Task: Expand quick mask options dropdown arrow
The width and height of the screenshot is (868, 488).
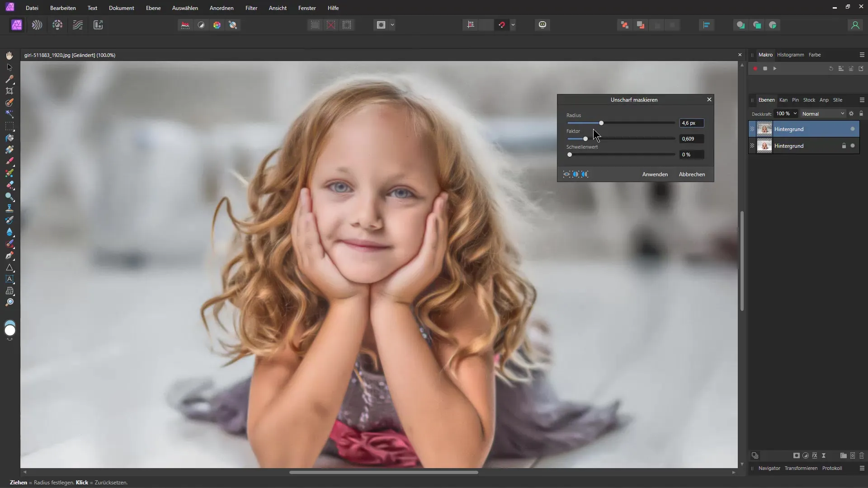Action: tap(392, 25)
